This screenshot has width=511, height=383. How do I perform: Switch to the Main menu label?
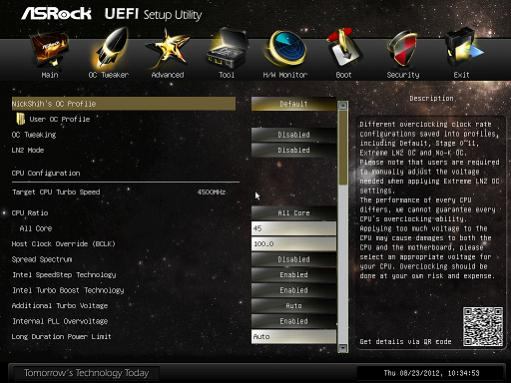[50, 75]
